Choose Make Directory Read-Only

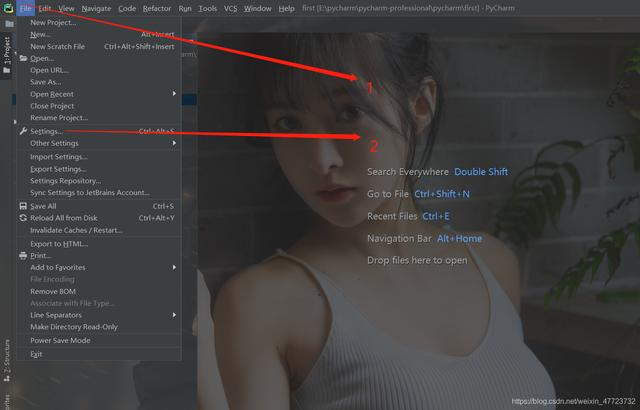[x=74, y=327]
